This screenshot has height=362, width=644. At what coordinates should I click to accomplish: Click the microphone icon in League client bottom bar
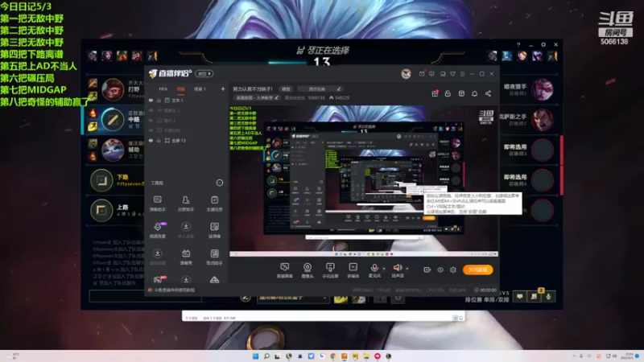click(548, 296)
